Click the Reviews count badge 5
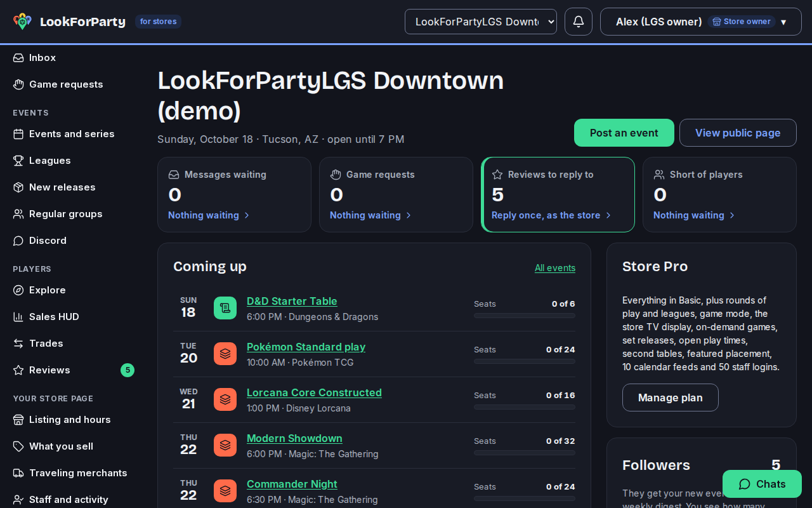This screenshot has height=508, width=812. click(128, 370)
